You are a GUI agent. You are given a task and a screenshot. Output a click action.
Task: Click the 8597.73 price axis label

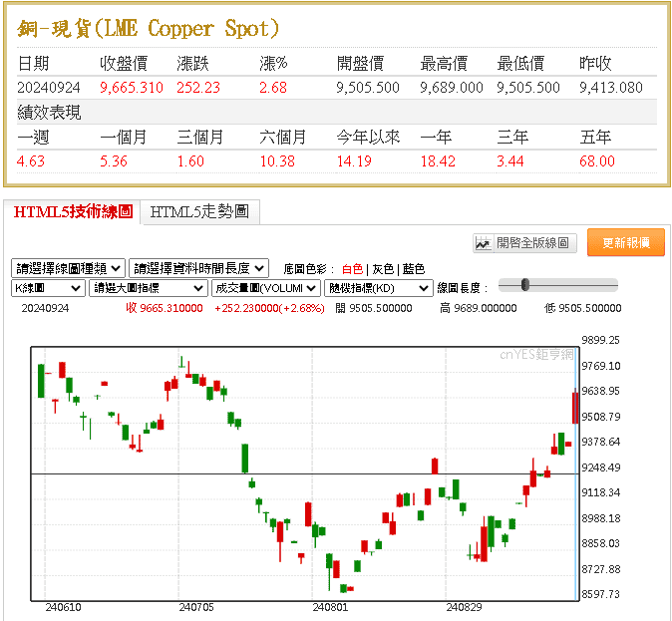point(600,594)
